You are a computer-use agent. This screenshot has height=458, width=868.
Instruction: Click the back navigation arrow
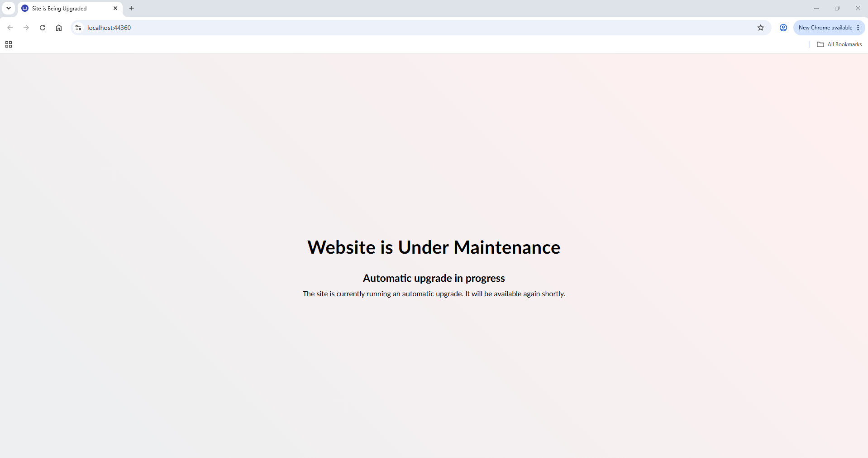click(10, 28)
